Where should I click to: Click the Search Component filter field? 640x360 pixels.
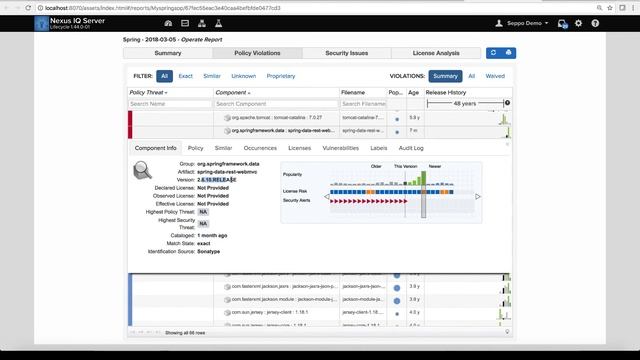pos(276,104)
